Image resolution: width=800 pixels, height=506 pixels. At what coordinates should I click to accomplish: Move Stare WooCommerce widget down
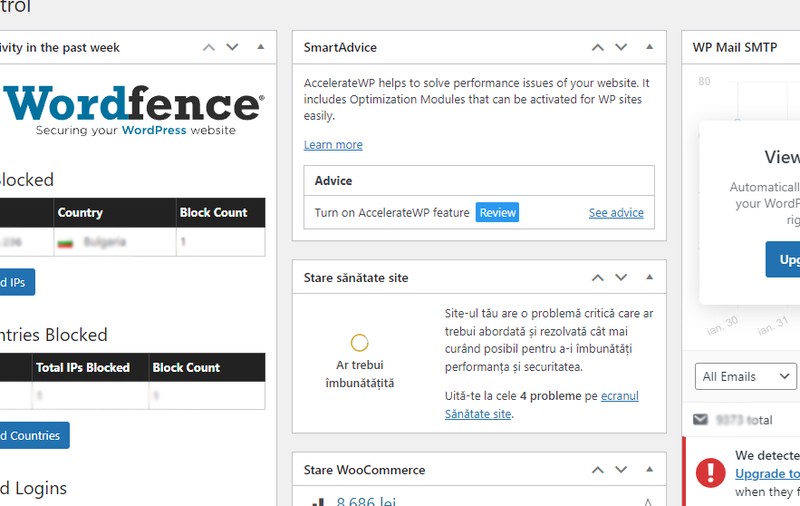point(621,470)
